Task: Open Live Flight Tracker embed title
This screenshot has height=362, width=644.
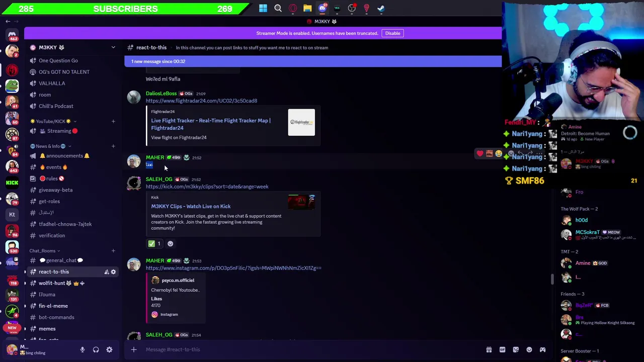Action: tap(211, 124)
